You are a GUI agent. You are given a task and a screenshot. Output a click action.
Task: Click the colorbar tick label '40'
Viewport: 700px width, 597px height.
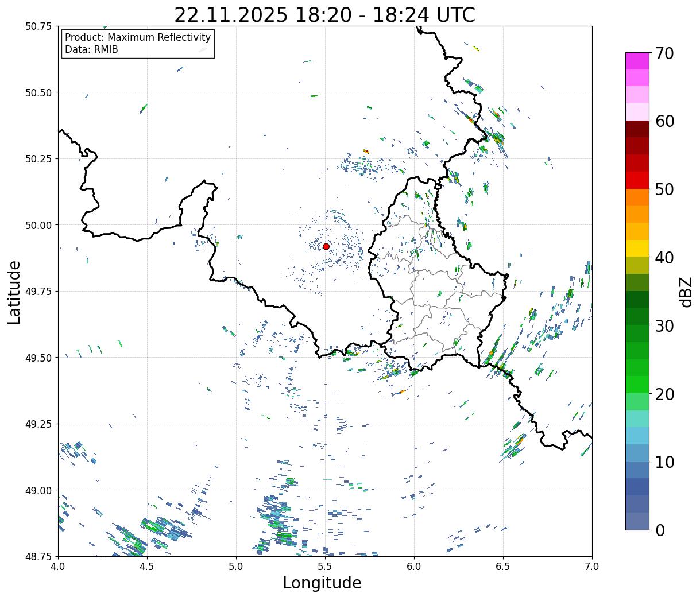pos(664,257)
